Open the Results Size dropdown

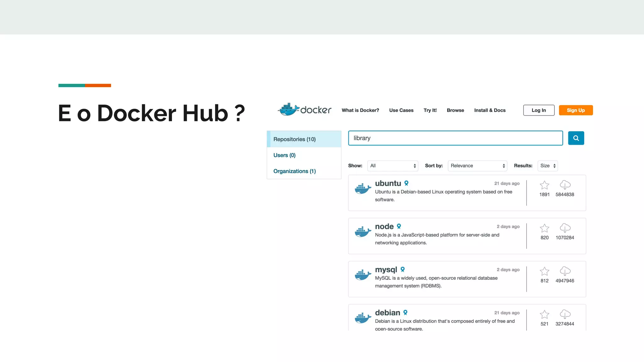[x=548, y=166]
